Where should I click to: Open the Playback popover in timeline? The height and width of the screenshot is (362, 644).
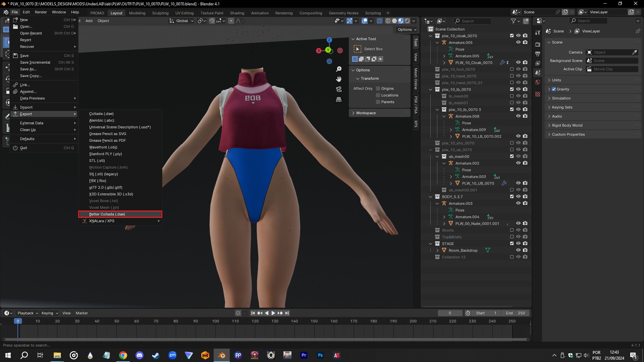pos(28,313)
